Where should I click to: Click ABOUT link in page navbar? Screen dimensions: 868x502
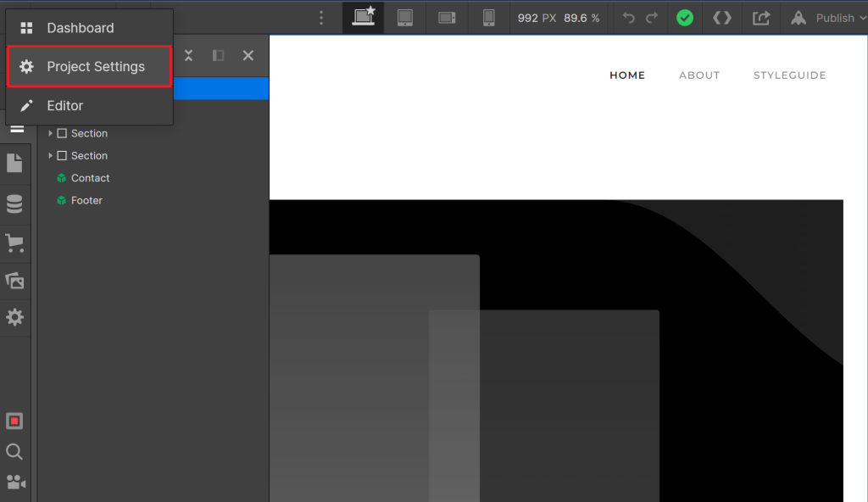click(x=699, y=75)
